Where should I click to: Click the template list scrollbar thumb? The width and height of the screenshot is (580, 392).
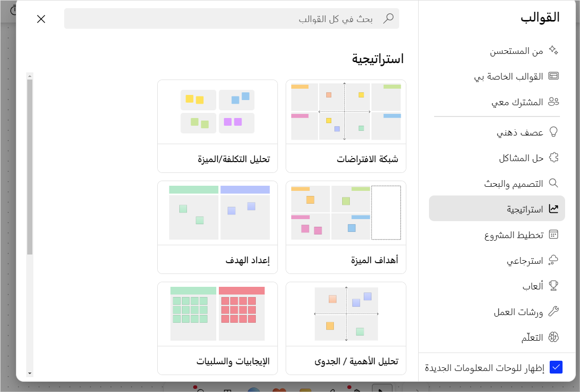pos(30,167)
